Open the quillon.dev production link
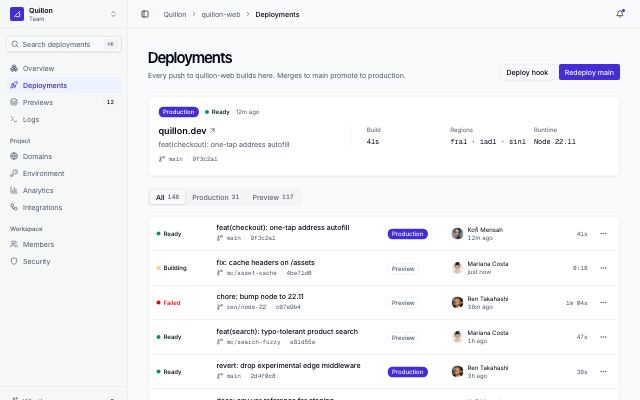 tap(182, 131)
